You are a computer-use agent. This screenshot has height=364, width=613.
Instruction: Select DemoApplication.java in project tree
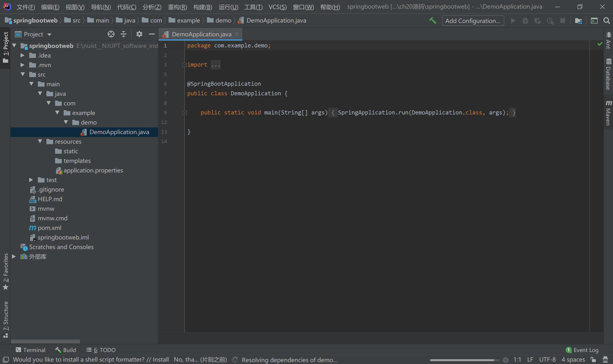(84, 132)
